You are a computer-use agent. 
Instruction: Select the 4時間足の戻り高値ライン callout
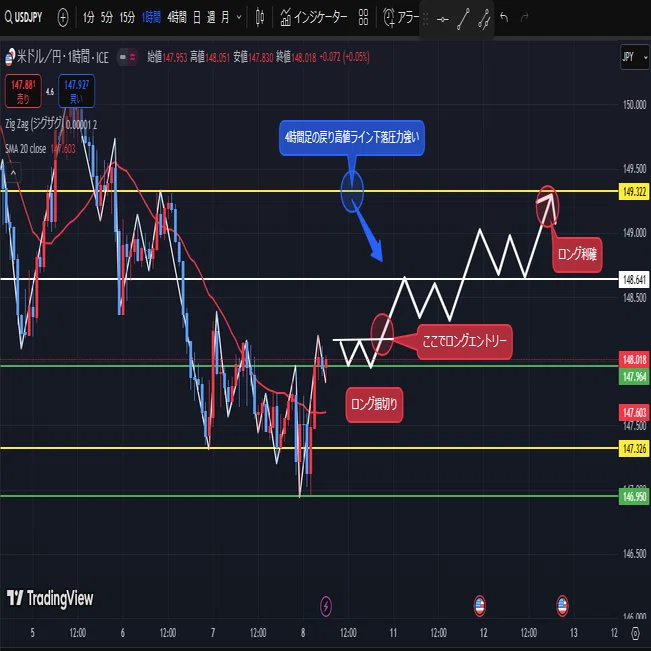[x=352, y=138]
